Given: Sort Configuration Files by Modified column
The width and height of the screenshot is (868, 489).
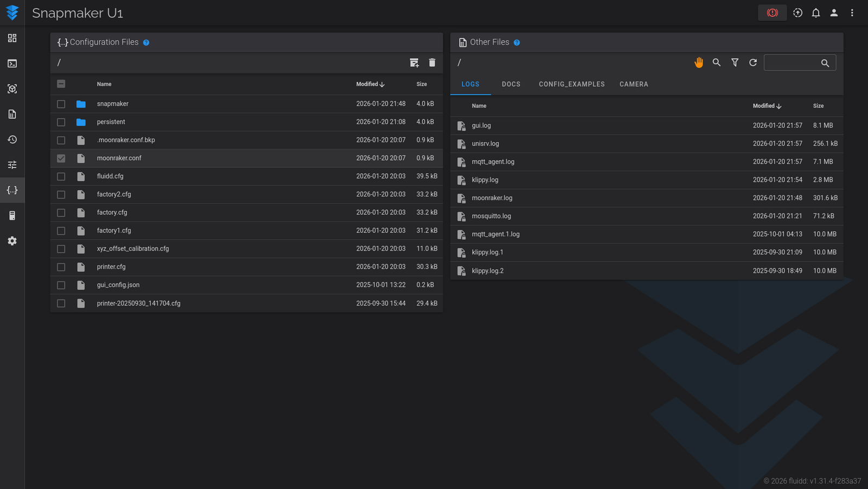Looking at the screenshot, I should click(370, 84).
